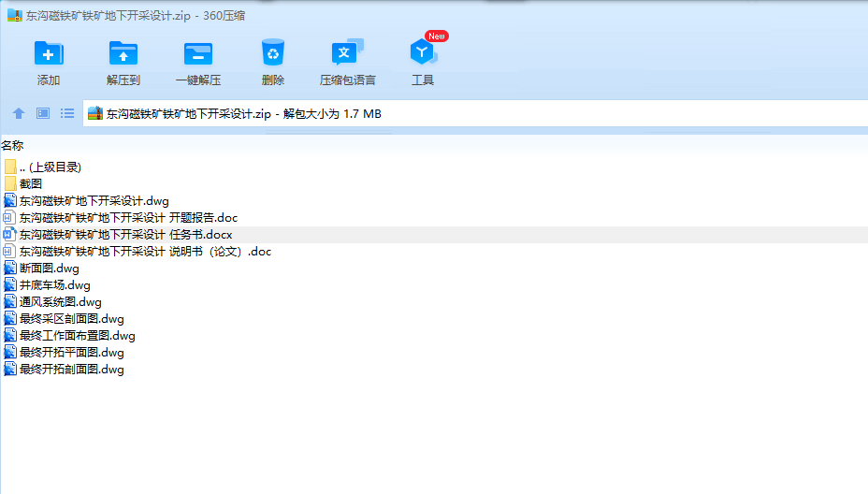Switch to the list view mode

pyautogui.click(x=67, y=113)
